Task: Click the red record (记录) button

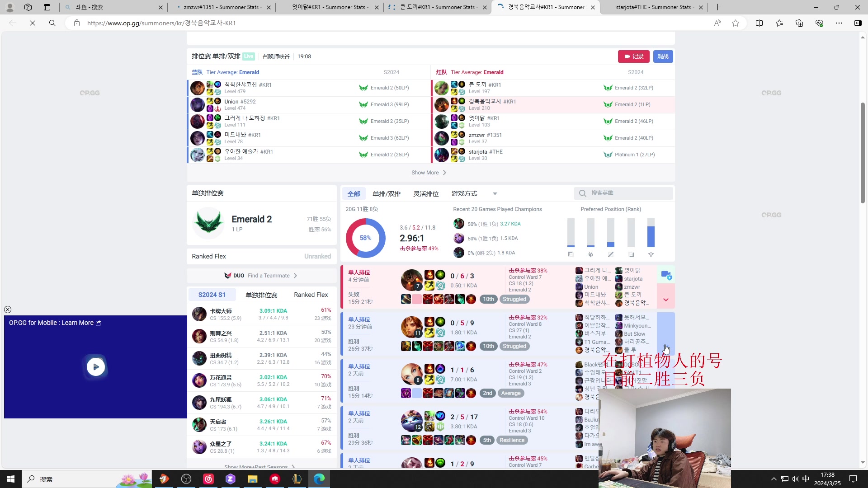Action: (x=633, y=56)
